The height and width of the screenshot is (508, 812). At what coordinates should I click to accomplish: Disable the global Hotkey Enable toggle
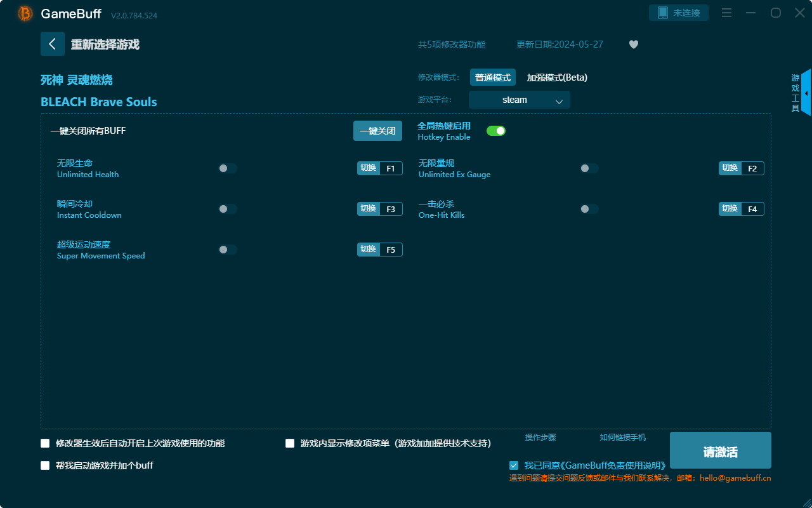[495, 131]
